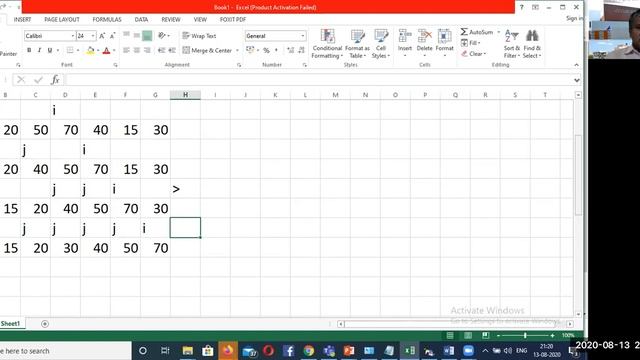Open Word from the taskbar
The width and height of the screenshot is (640, 360).
(x=448, y=351)
